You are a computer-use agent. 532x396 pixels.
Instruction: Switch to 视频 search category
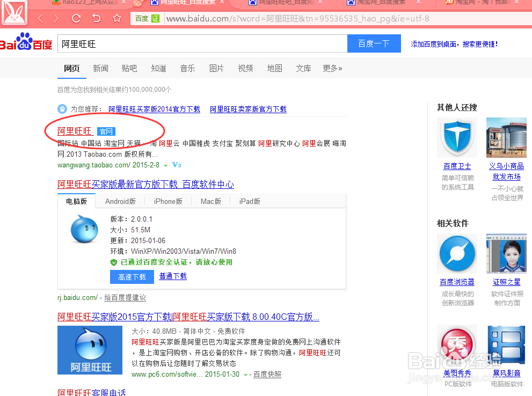pos(245,68)
